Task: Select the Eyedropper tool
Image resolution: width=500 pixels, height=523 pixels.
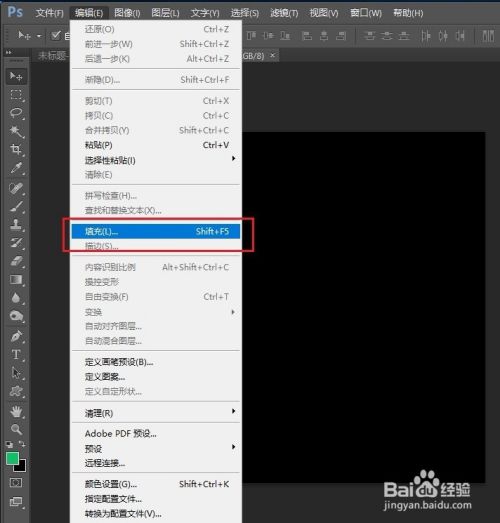Action: click(x=16, y=168)
